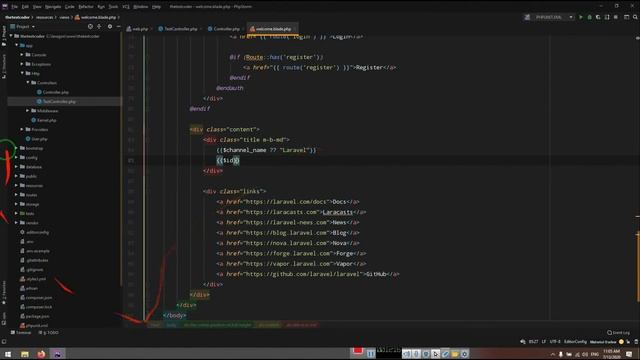Click the resources breadcrumb in navigation bar
The height and width of the screenshot is (360, 640).
[x=44, y=17]
